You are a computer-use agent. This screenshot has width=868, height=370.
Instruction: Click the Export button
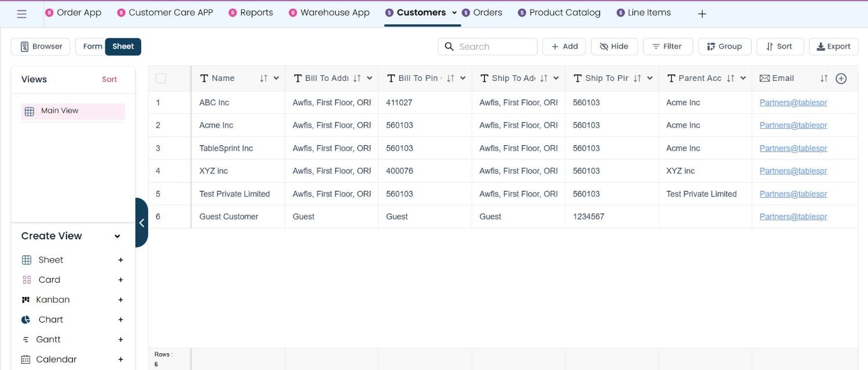coord(833,47)
